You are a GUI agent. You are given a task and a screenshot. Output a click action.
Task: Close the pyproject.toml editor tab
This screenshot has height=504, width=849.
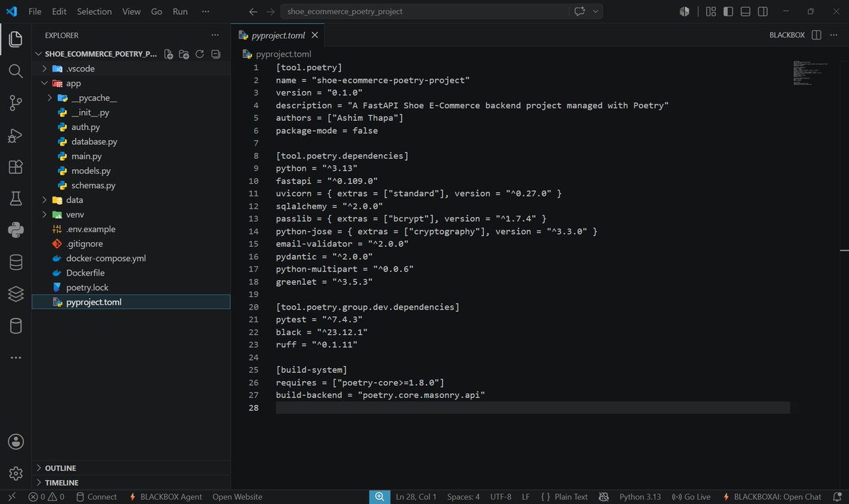point(315,35)
